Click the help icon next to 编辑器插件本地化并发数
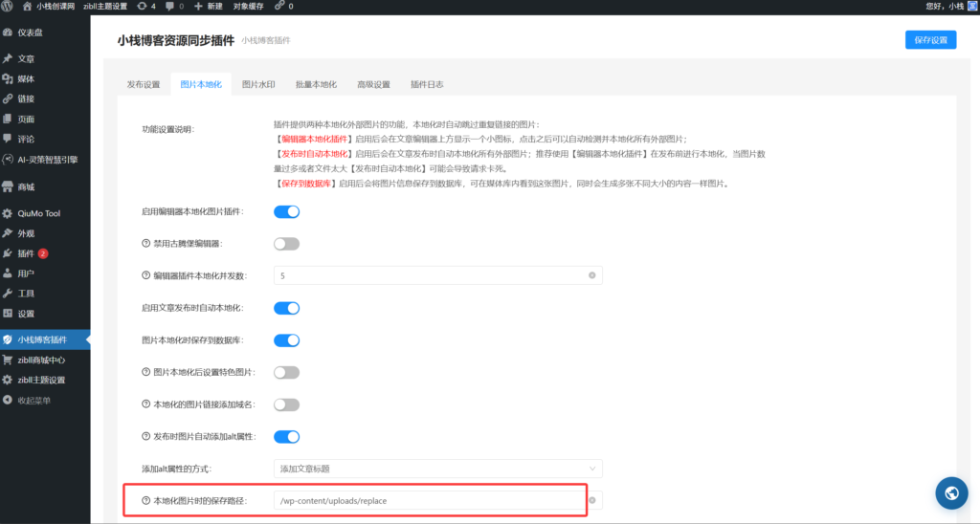Screen dimensions: 980x524 pos(145,275)
